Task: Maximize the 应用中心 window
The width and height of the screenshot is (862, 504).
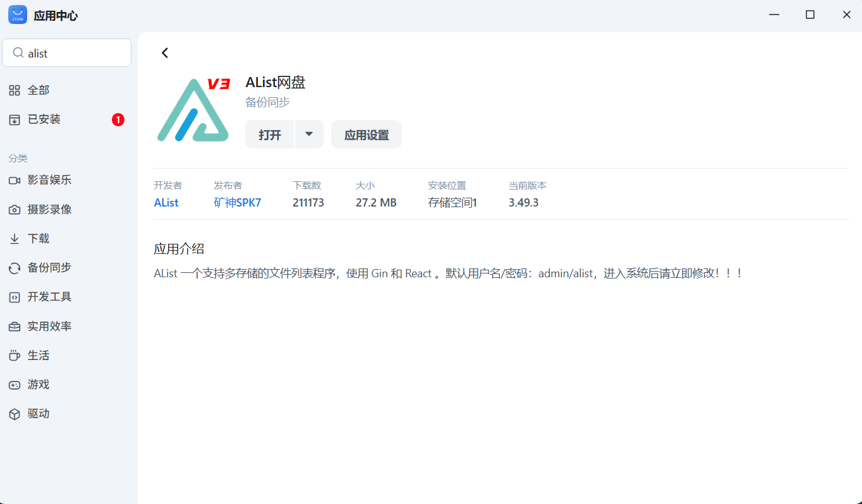Action: point(810,15)
